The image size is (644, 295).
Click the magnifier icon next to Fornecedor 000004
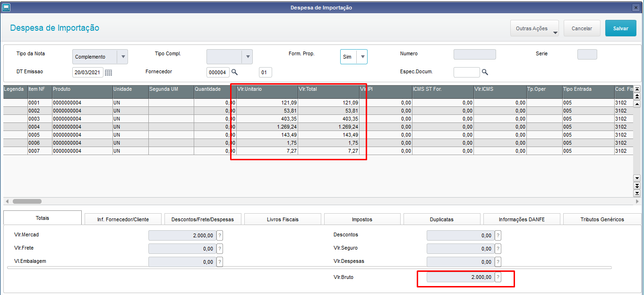click(234, 72)
